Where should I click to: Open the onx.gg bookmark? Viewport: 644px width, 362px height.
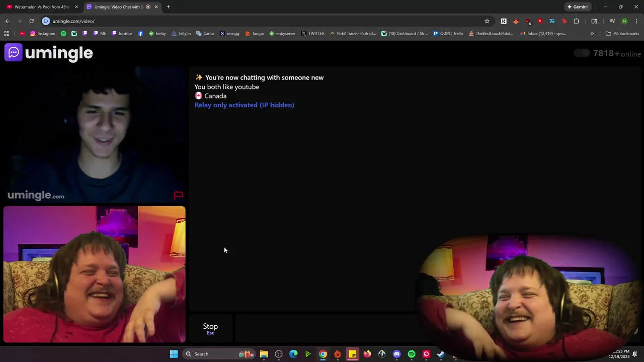pos(229,34)
